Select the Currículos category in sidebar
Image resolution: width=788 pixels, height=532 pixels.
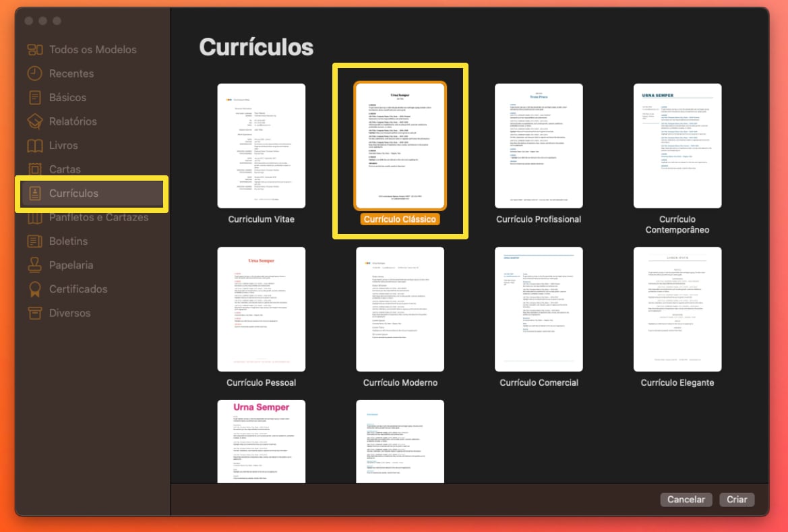[73, 194]
